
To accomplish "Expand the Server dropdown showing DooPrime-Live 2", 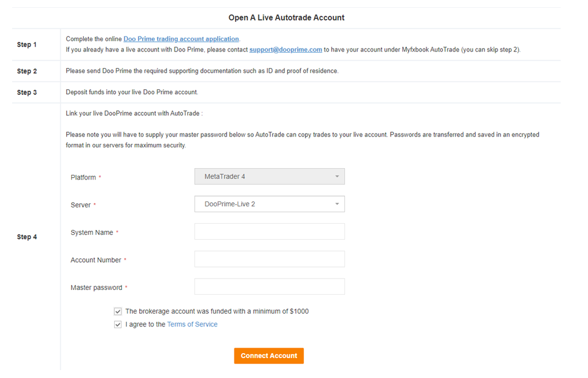I will click(270, 204).
